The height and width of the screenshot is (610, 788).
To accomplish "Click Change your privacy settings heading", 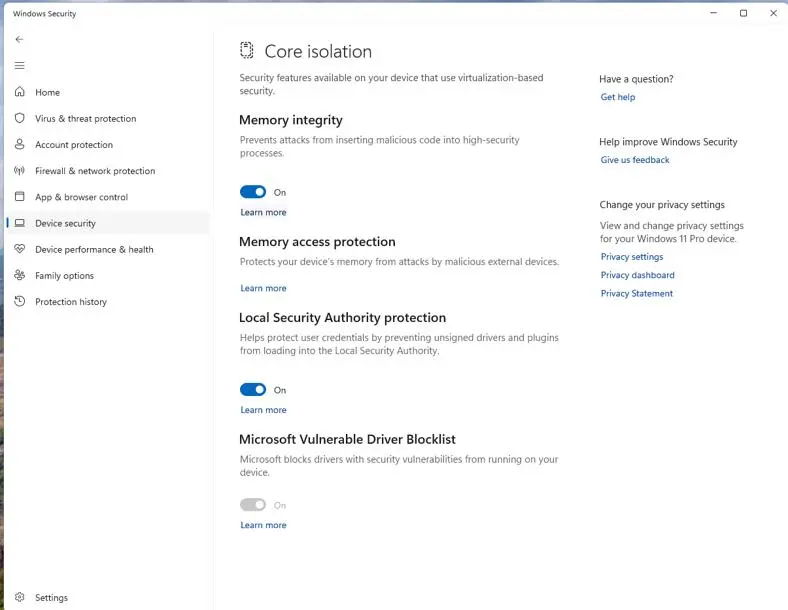I will click(662, 205).
